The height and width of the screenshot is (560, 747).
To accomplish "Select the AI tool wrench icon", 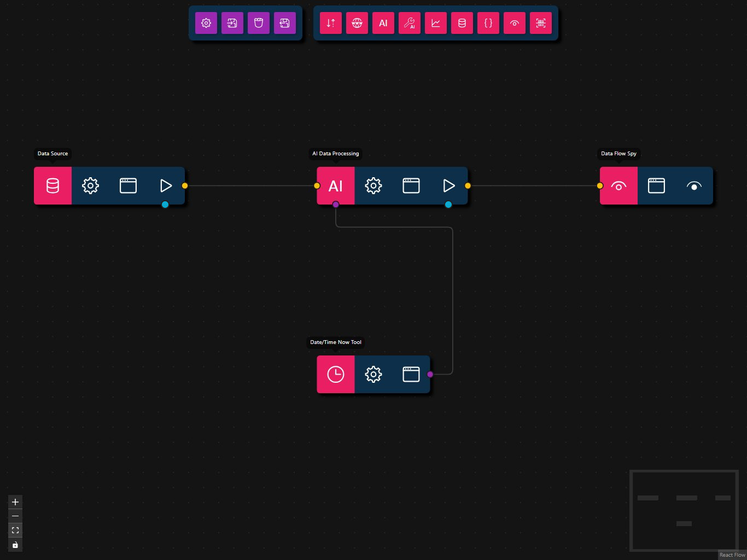I will pyautogui.click(x=410, y=23).
